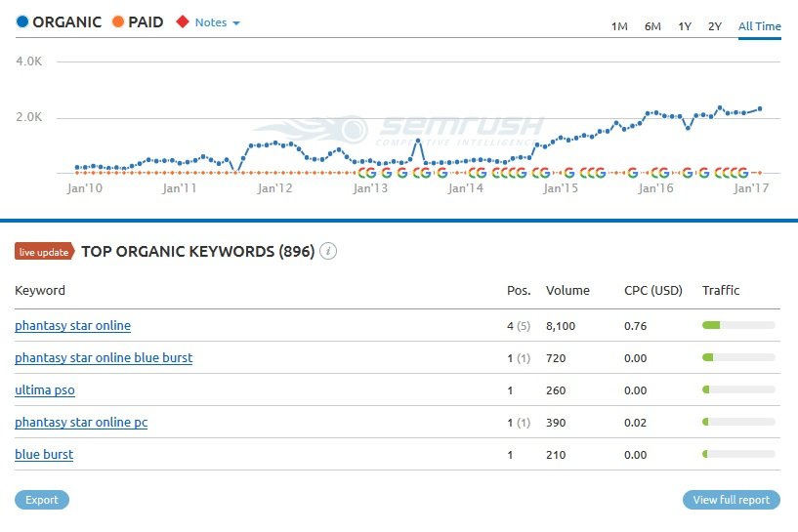Open the blue burst keyword link
798x532 pixels.
pyautogui.click(x=44, y=455)
